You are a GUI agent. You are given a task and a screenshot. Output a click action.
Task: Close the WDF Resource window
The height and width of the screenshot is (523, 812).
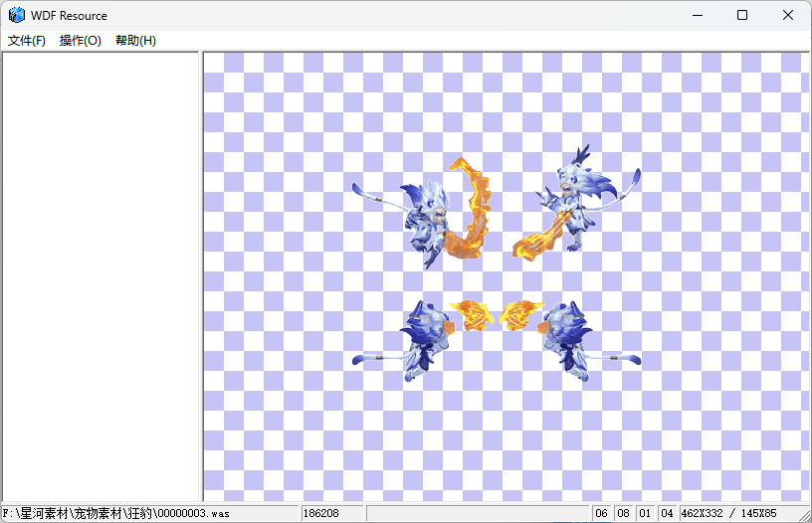click(x=788, y=15)
